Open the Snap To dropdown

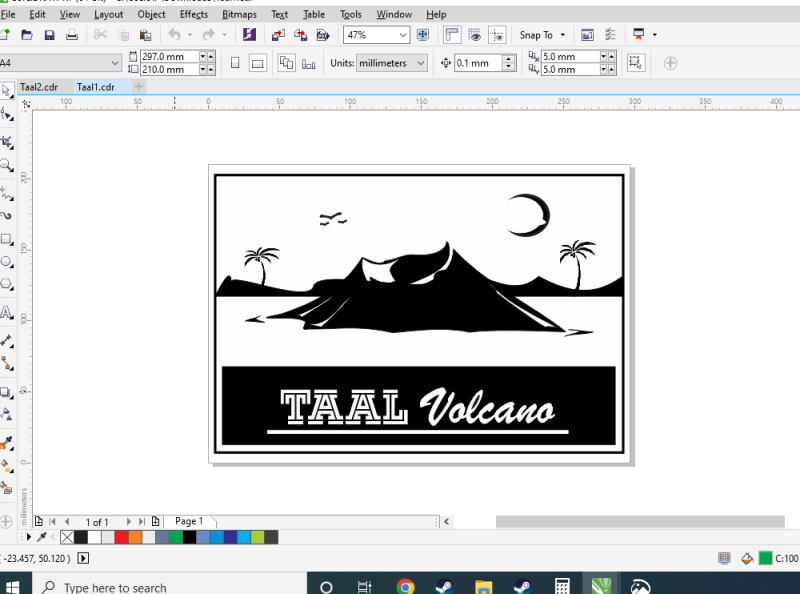pos(542,34)
